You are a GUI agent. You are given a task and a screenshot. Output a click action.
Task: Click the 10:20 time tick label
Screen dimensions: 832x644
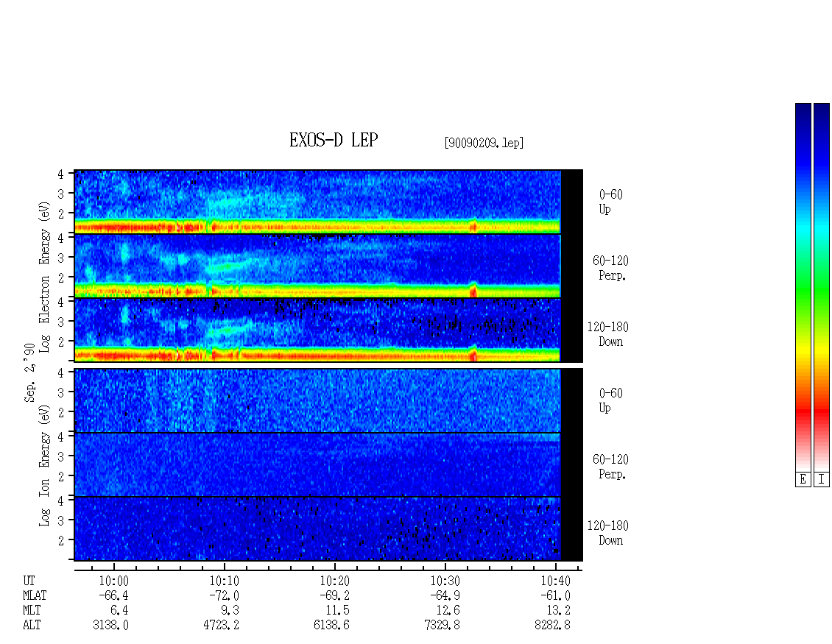point(334,581)
